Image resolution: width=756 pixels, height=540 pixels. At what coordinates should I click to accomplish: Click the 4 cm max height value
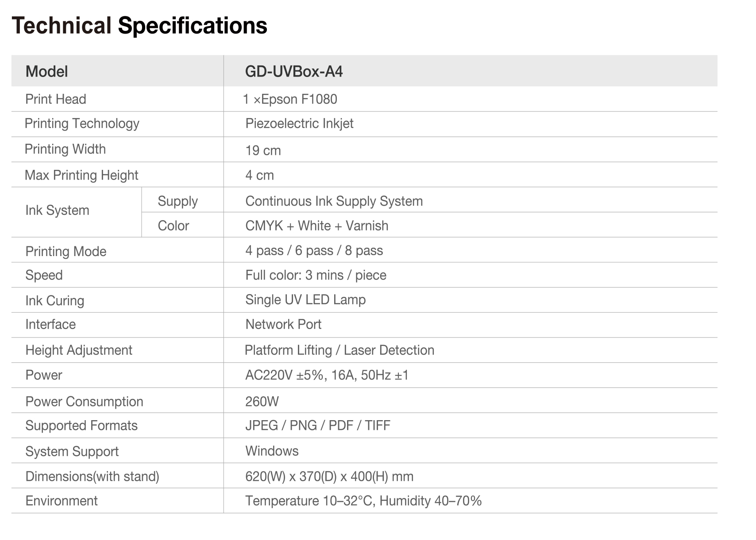pyautogui.click(x=259, y=175)
